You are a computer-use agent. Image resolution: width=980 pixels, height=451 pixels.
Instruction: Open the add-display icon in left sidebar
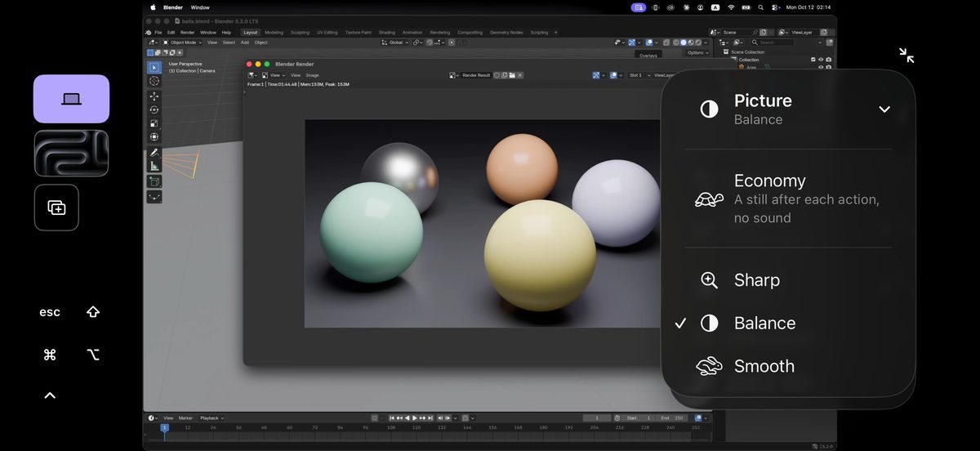pyautogui.click(x=56, y=208)
